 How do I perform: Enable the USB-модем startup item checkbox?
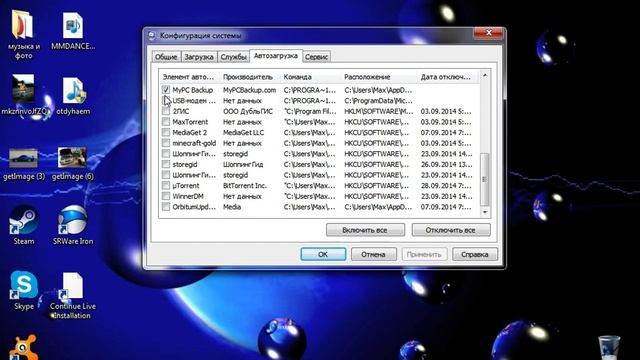(166, 100)
